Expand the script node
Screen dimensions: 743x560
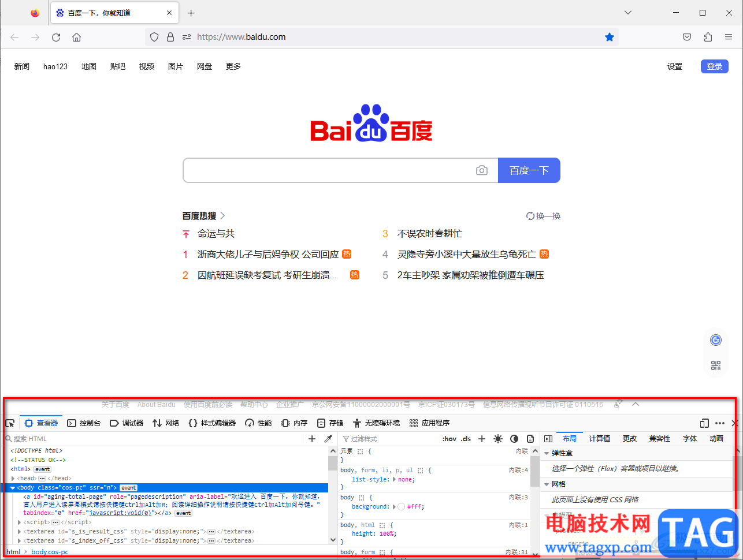pyautogui.click(x=20, y=522)
